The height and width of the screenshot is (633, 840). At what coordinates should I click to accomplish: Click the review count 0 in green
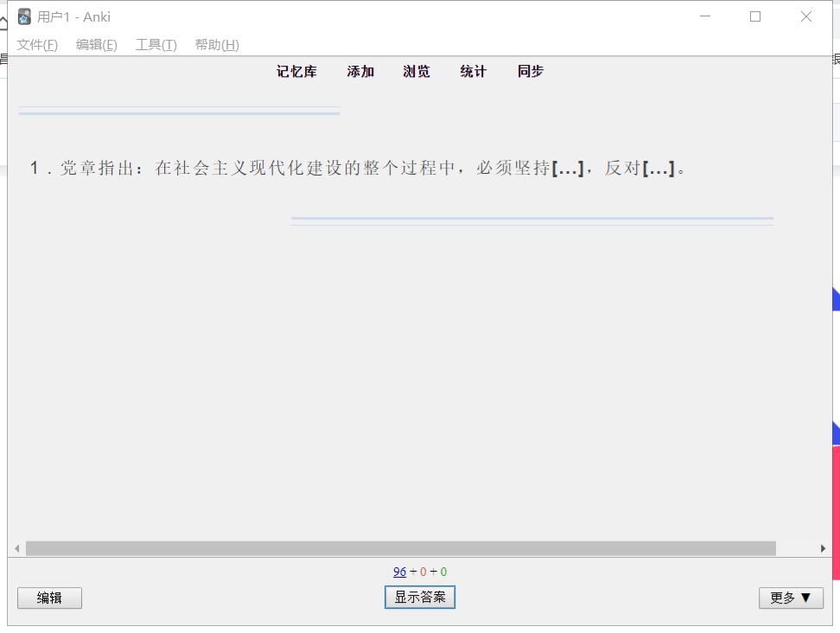point(443,572)
